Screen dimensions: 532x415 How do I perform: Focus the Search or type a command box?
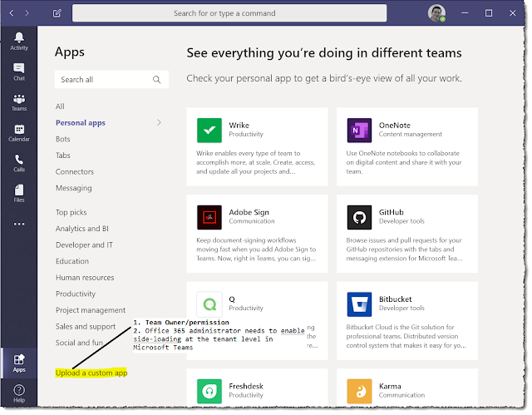click(229, 13)
